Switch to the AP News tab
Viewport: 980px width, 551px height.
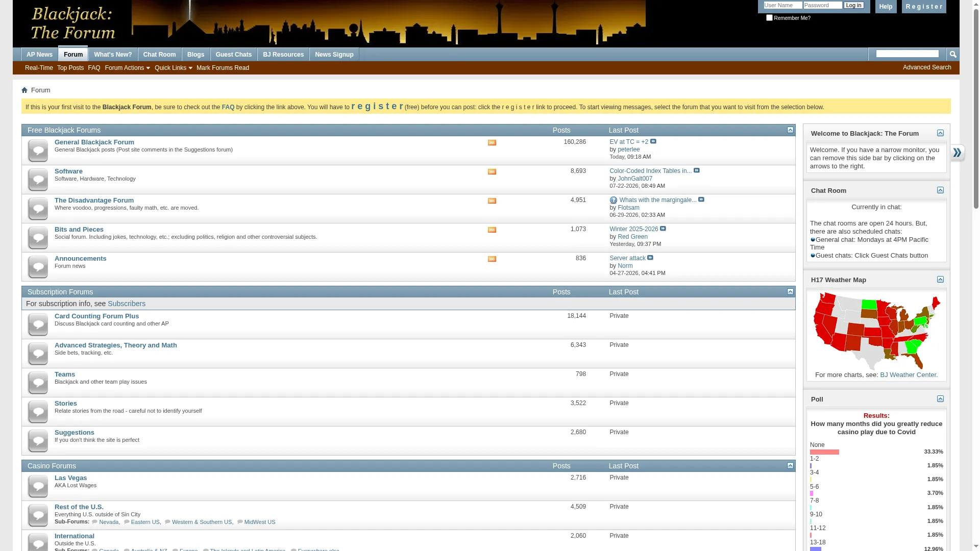[39, 55]
